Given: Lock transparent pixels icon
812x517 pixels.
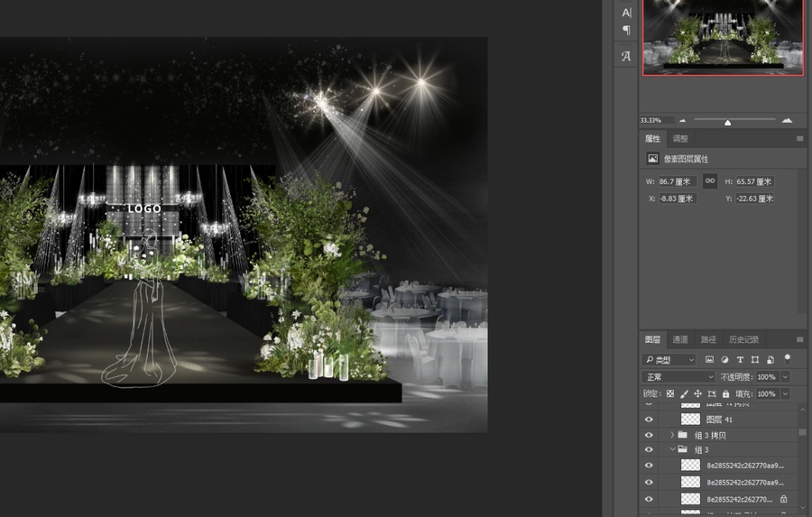Looking at the screenshot, I should click(670, 393).
